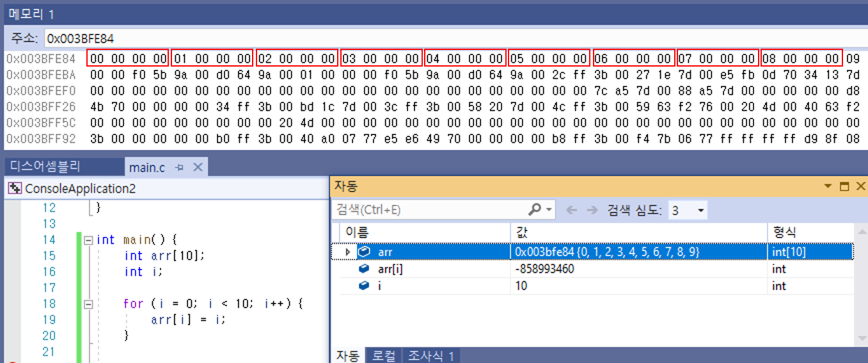Viewport: 868px width, 363px height.
Task: Collapse the for loop block
Action: [x=89, y=304]
